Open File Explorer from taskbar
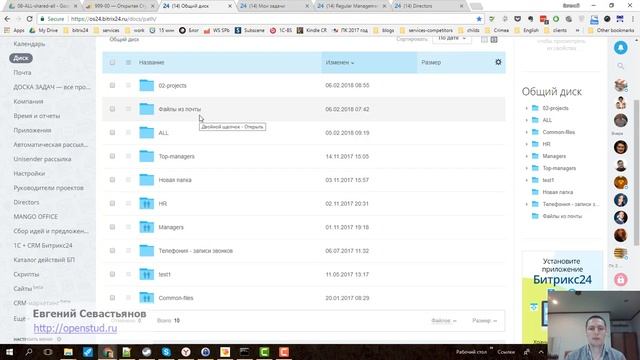 (x=68, y=352)
